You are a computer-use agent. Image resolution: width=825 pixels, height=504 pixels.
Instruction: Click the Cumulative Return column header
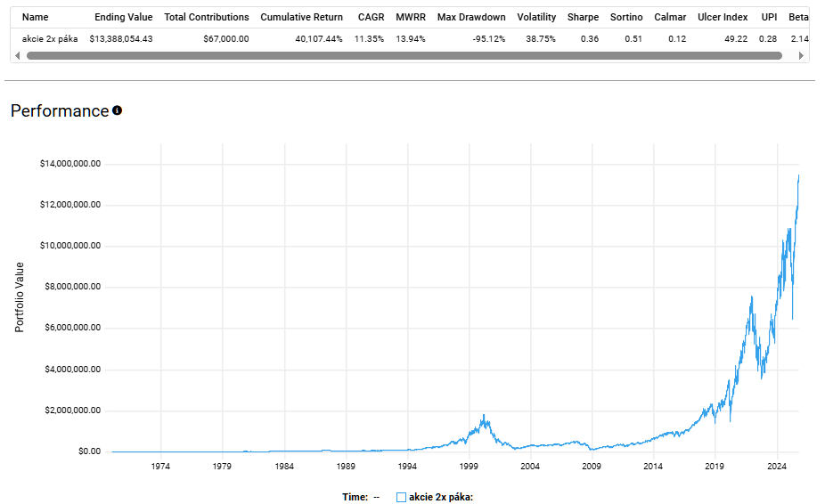pyautogui.click(x=301, y=17)
